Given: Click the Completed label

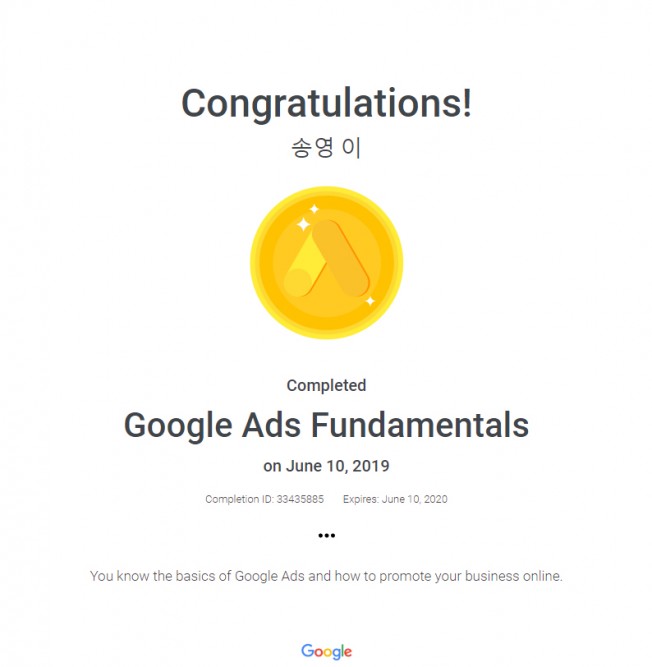Looking at the screenshot, I should (326, 385).
